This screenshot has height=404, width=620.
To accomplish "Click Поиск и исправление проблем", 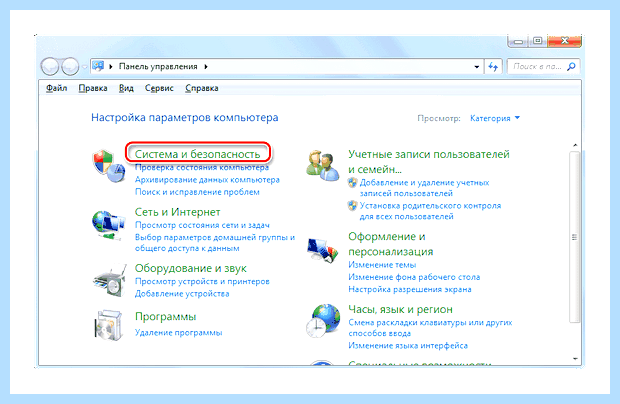I will tap(197, 192).
